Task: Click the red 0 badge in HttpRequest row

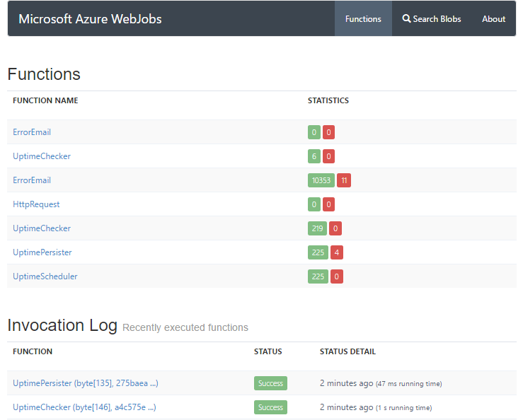Action: pos(328,204)
